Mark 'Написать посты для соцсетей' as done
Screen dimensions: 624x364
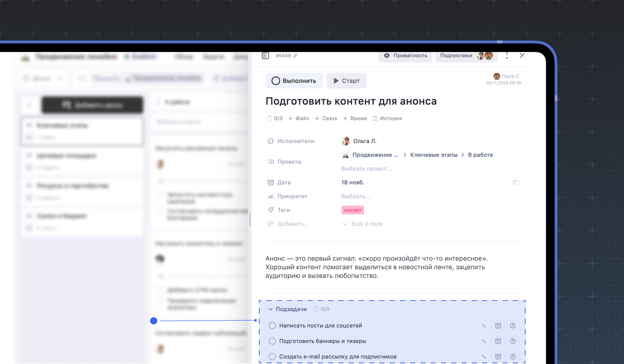pos(272,325)
